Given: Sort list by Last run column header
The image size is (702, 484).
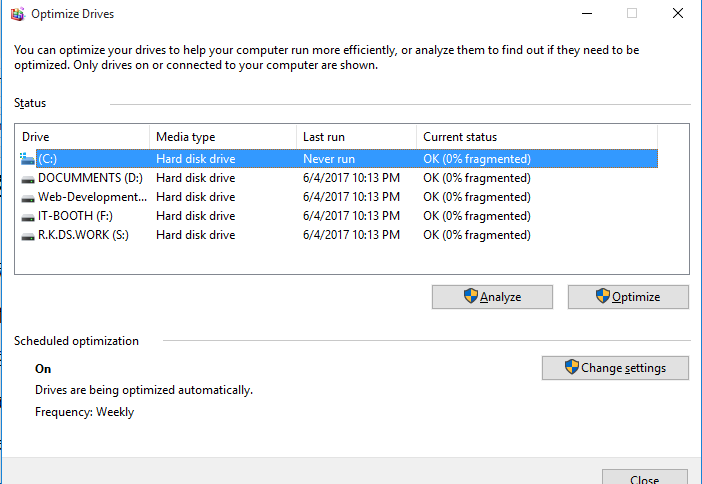Looking at the screenshot, I should [356, 137].
